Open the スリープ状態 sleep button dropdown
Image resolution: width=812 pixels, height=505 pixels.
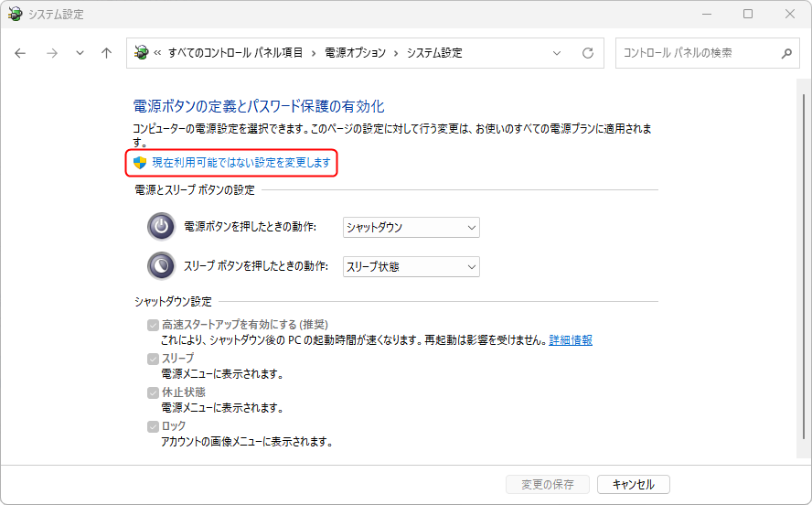point(411,267)
